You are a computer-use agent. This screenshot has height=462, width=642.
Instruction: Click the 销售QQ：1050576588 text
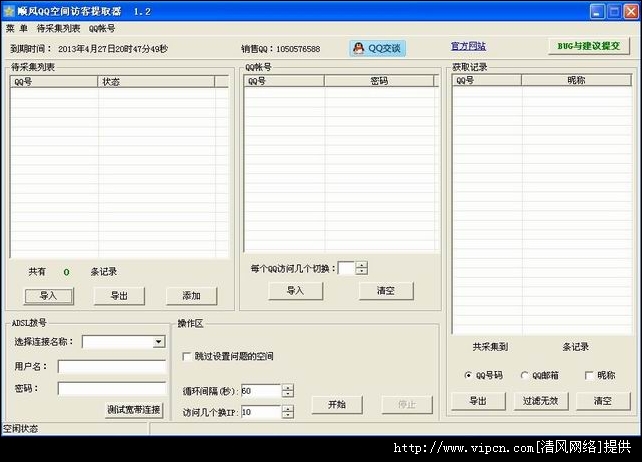pos(280,49)
